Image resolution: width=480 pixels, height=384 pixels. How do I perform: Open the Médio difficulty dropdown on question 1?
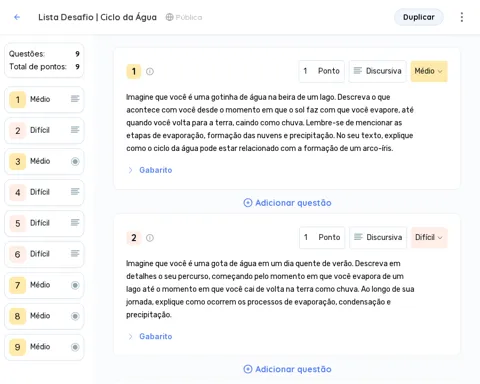[429, 71]
